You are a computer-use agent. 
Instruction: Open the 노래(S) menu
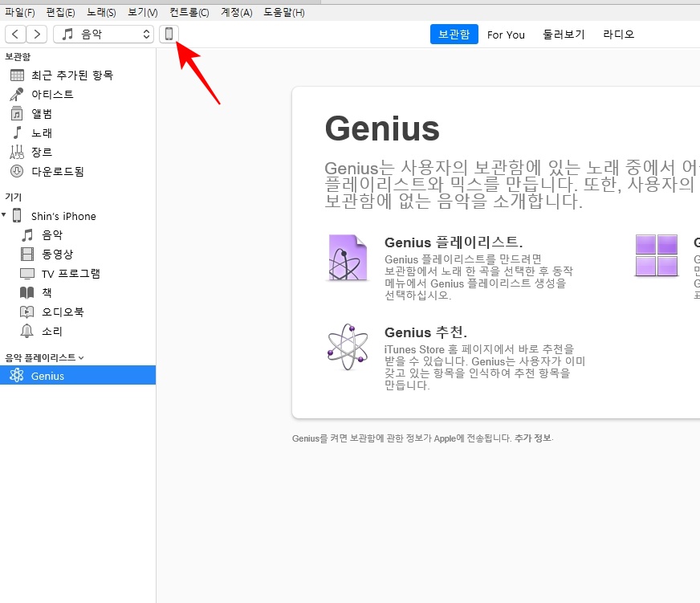pos(101,12)
